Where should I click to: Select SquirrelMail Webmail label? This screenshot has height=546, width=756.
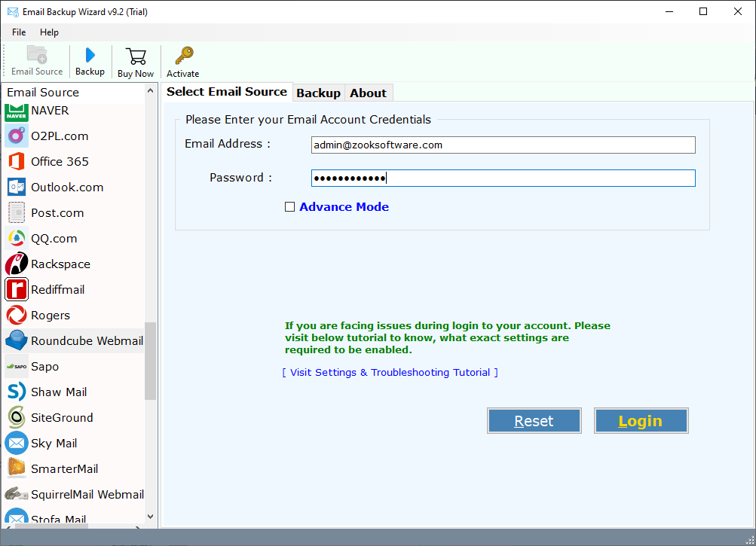[87, 495]
